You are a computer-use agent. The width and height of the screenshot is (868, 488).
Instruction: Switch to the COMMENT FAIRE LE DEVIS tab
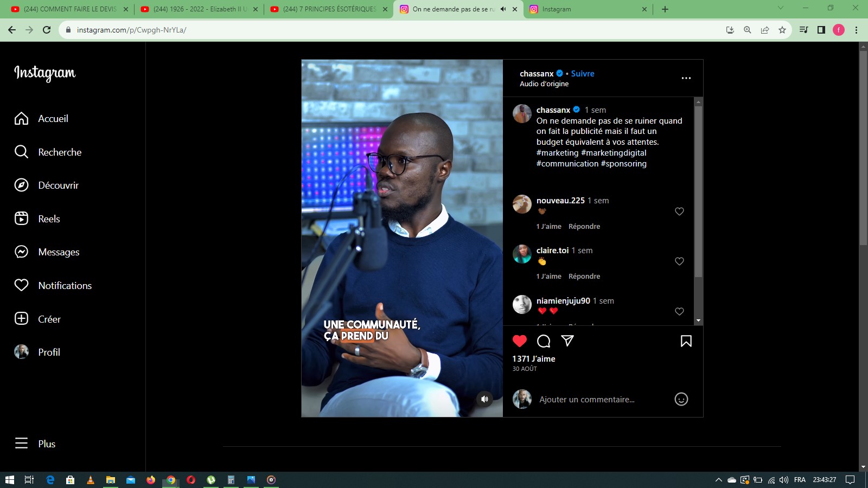[69, 9]
